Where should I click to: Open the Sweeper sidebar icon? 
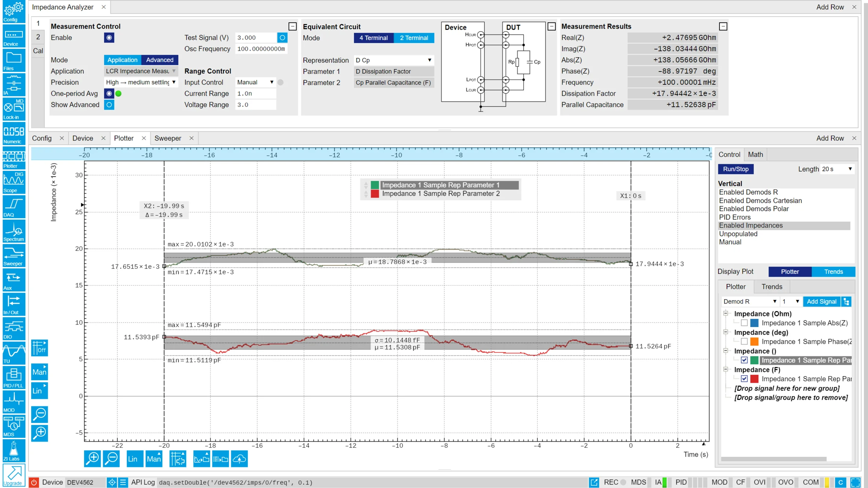tap(14, 256)
